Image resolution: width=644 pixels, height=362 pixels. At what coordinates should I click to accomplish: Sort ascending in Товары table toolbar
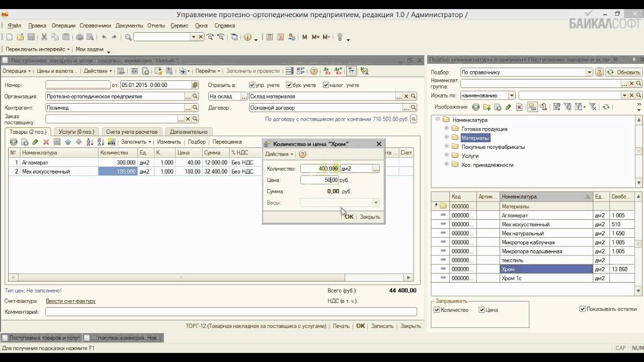coord(90,142)
